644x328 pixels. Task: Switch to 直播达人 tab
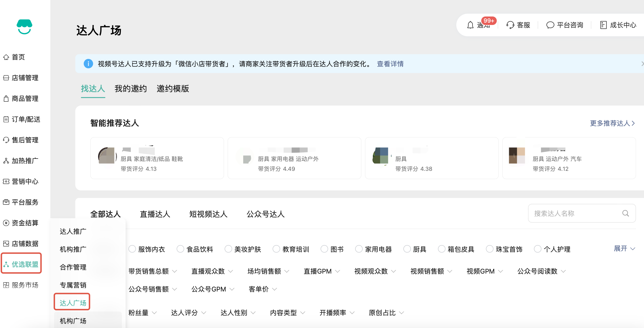click(x=155, y=214)
